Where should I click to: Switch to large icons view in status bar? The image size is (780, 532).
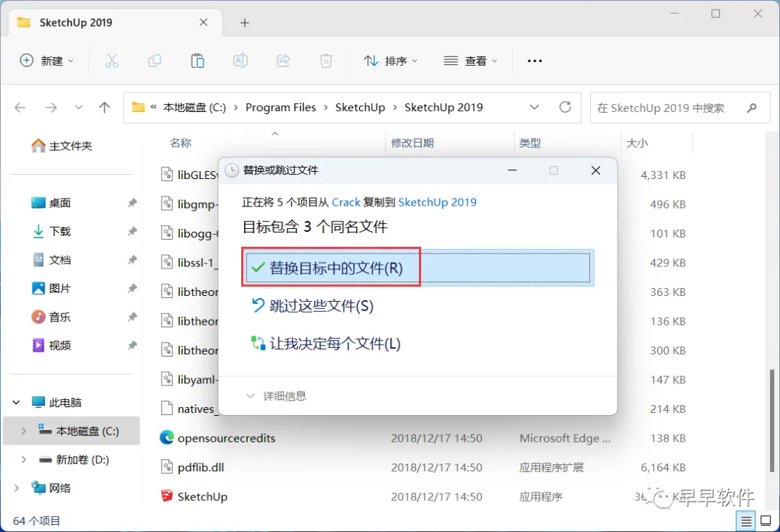click(x=766, y=521)
